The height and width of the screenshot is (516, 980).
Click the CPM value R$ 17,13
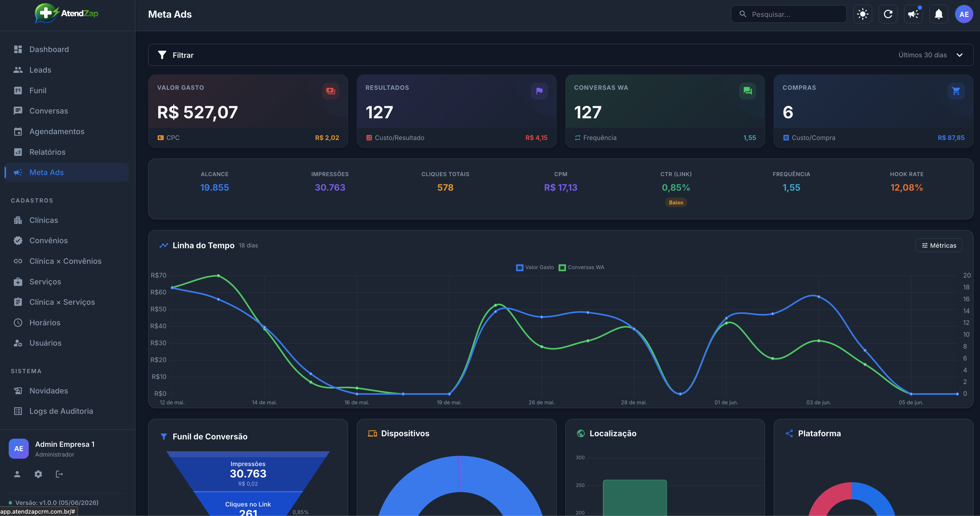(561, 187)
